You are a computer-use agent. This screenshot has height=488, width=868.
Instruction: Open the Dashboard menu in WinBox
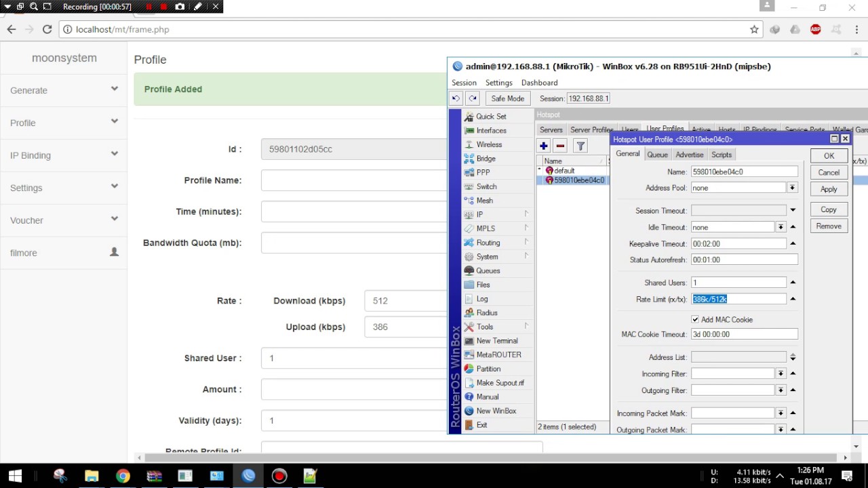coord(539,83)
